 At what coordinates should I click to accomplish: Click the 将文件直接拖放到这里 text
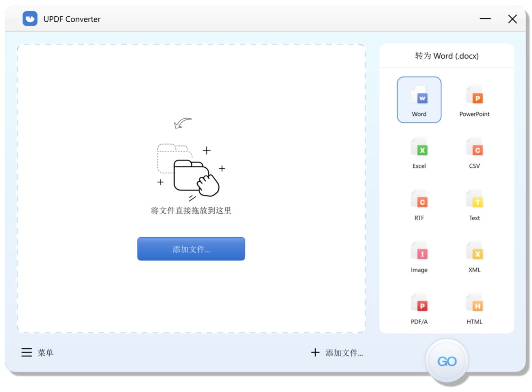[x=191, y=211]
